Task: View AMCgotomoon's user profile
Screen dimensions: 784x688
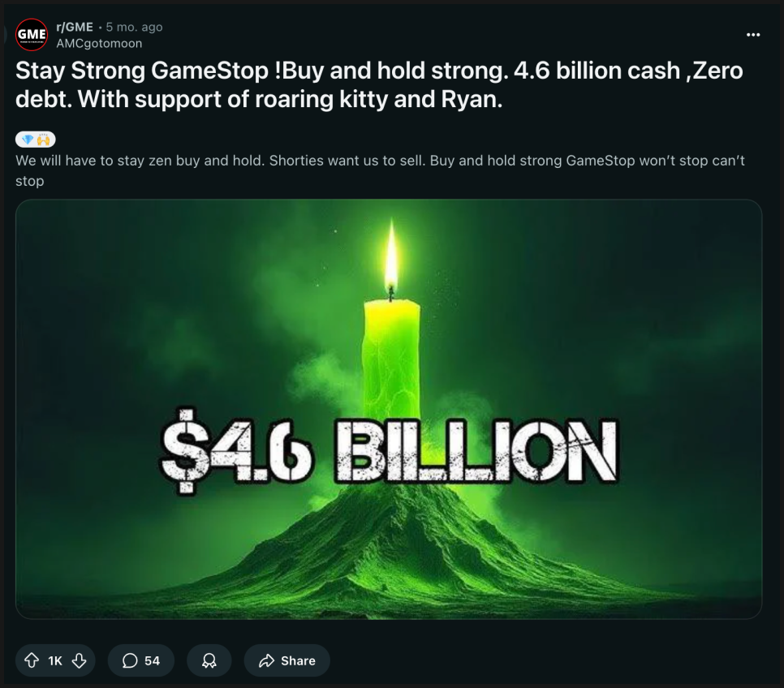Action: pos(99,44)
